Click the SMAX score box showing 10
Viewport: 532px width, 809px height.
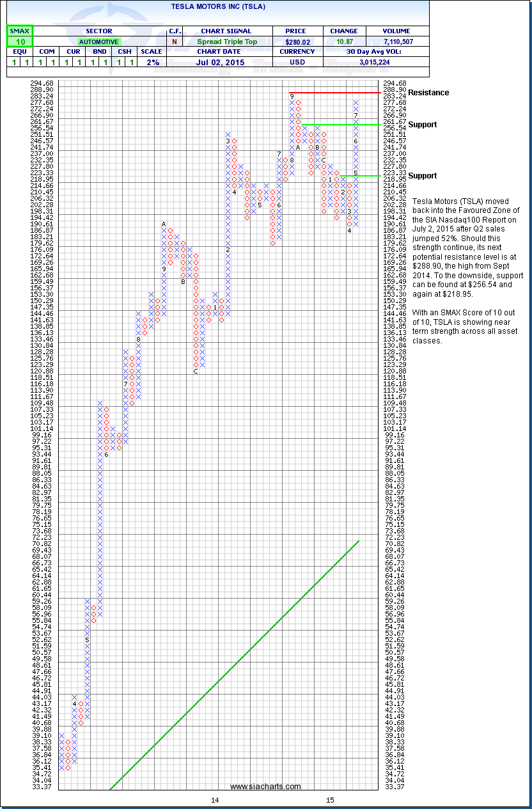[x=19, y=42]
